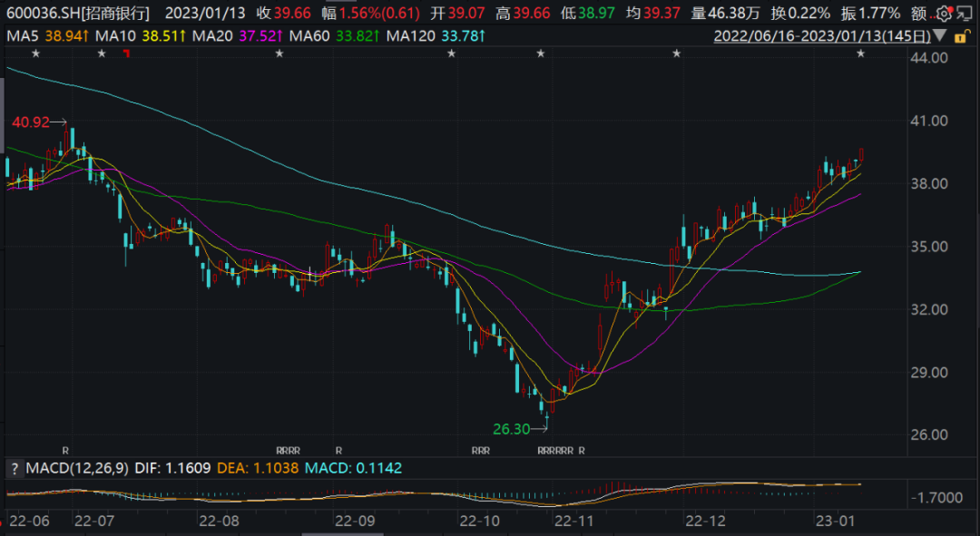Image resolution: width=980 pixels, height=536 pixels.
Task: Click the pop-out screen icon top right
Action: [965, 14]
